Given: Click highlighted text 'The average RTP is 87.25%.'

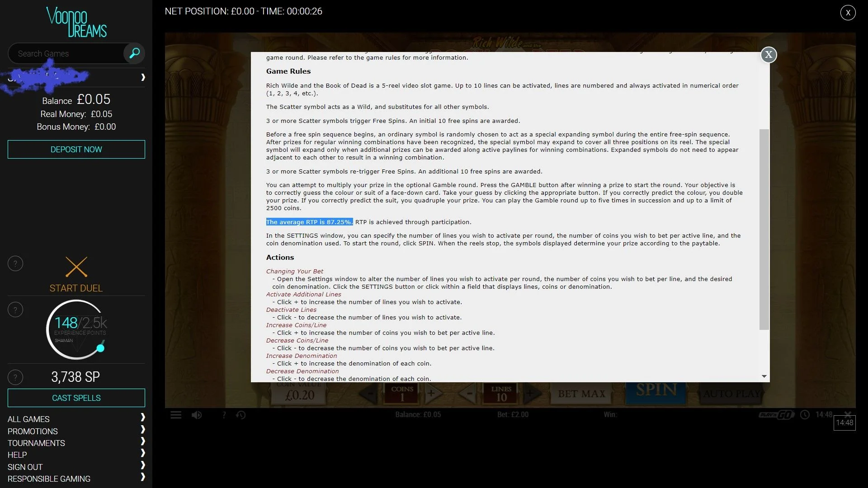Looking at the screenshot, I should (x=309, y=222).
